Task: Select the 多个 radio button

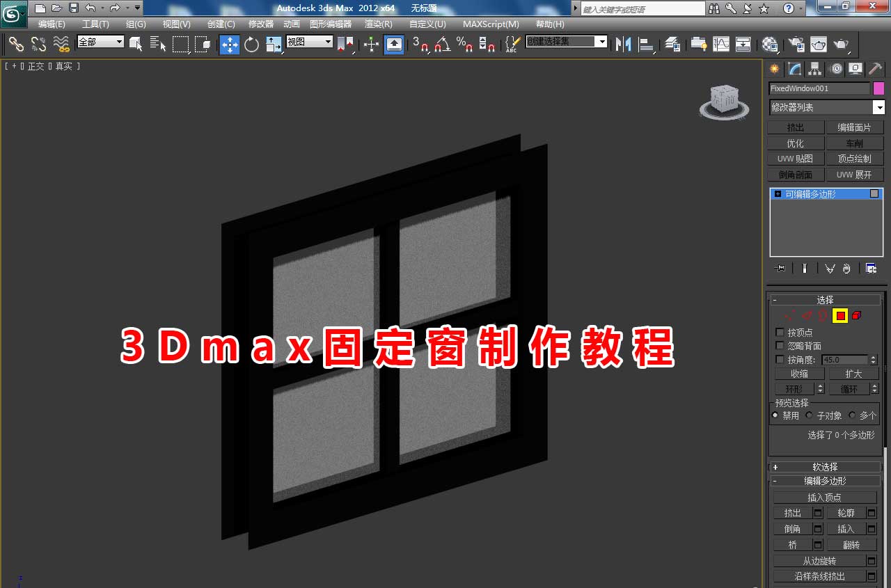Action: pyautogui.click(x=852, y=415)
